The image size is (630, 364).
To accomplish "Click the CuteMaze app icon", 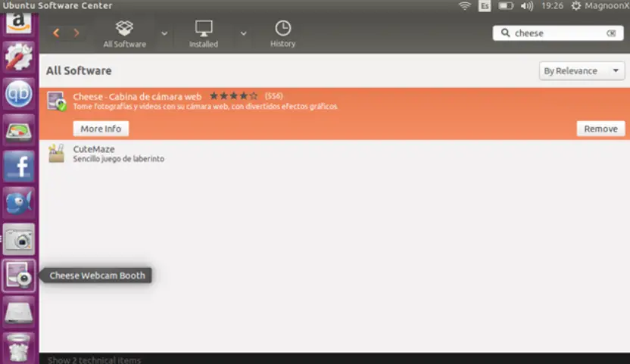I will coord(56,154).
